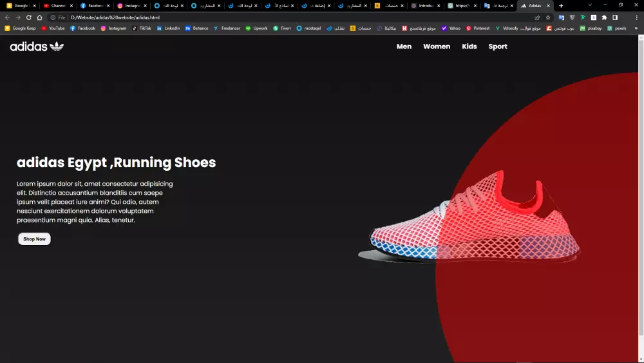Image resolution: width=644 pixels, height=363 pixels.
Task: Go back with the browser back arrow
Action: tap(7, 17)
